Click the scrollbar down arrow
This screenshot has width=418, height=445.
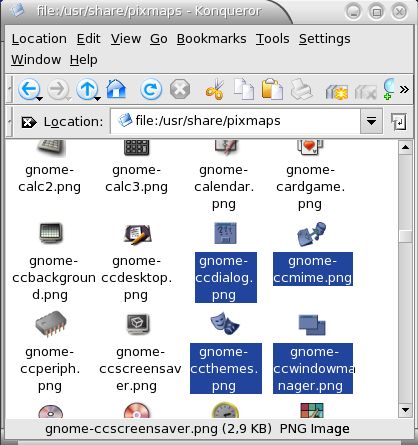pos(406,410)
